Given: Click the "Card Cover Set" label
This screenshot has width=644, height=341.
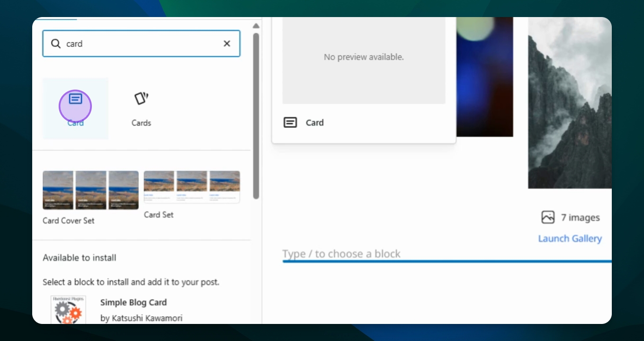Looking at the screenshot, I should tap(69, 221).
